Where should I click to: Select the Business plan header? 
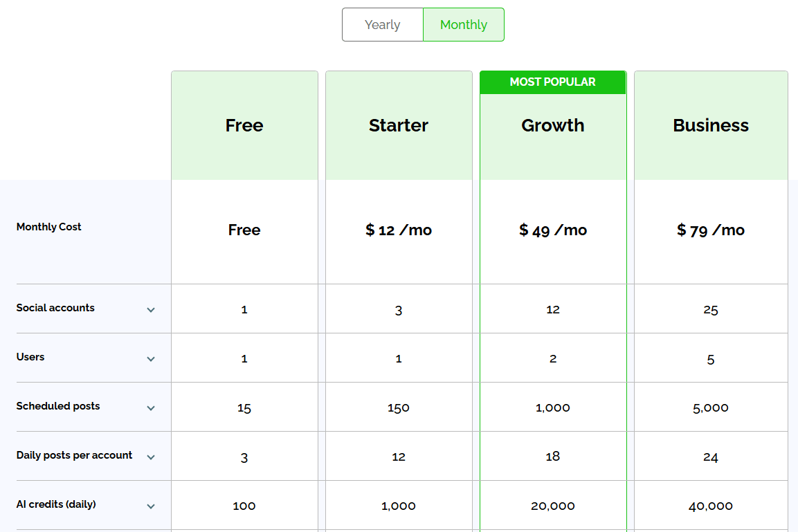pyautogui.click(x=711, y=125)
